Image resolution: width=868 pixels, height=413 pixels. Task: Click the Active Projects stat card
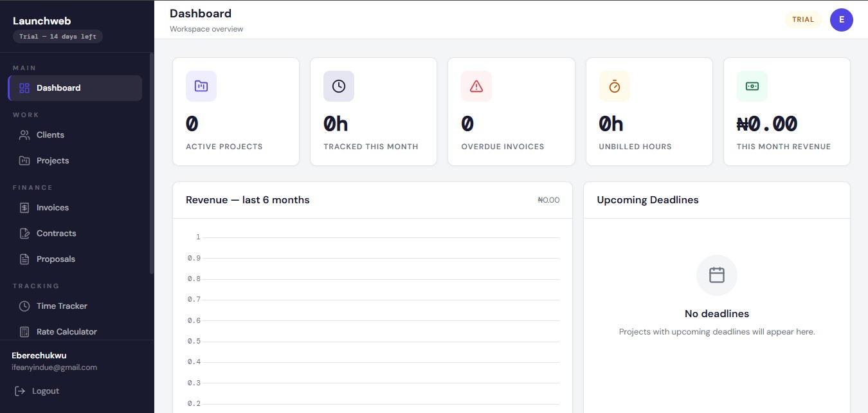tap(236, 112)
